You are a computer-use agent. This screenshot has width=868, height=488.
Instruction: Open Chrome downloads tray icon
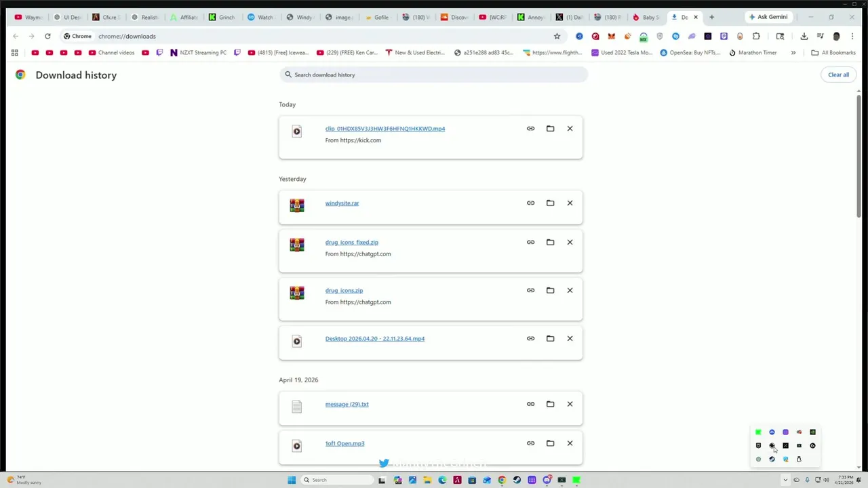pyautogui.click(x=804, y=36)
